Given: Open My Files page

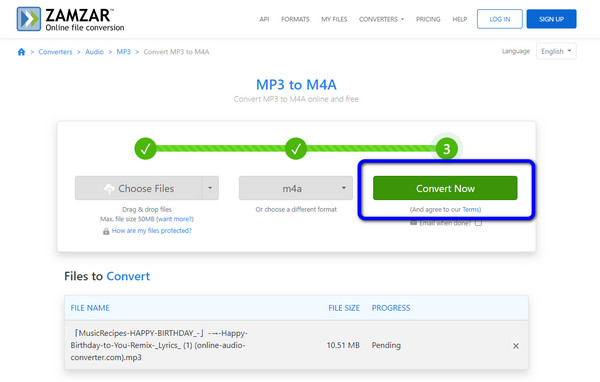Looking at the screenshot, I should click(334, 19).
